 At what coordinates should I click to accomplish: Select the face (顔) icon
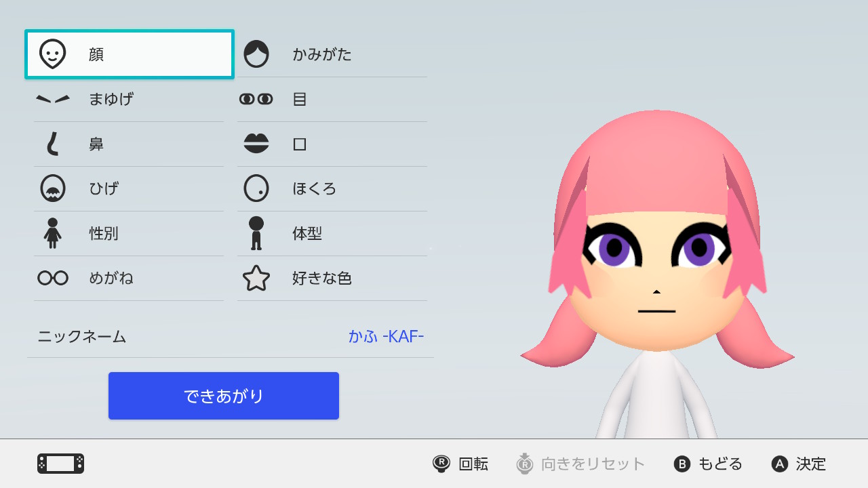tap(53, 54)
